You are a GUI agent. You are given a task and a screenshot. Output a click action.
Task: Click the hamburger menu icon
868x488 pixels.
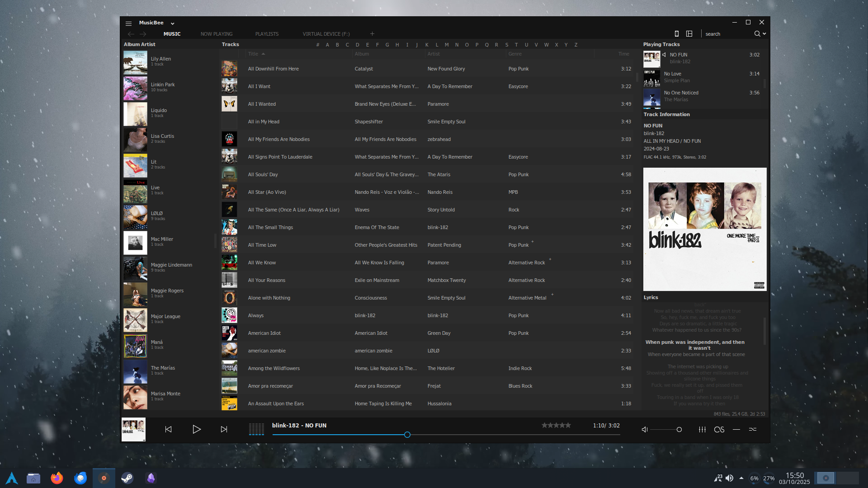pyautogui.click(x=128, y=23)
